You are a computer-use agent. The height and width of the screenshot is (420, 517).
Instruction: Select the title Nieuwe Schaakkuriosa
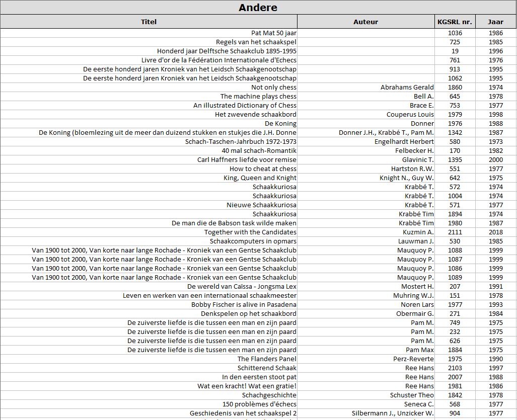click(x=261, y=205)
